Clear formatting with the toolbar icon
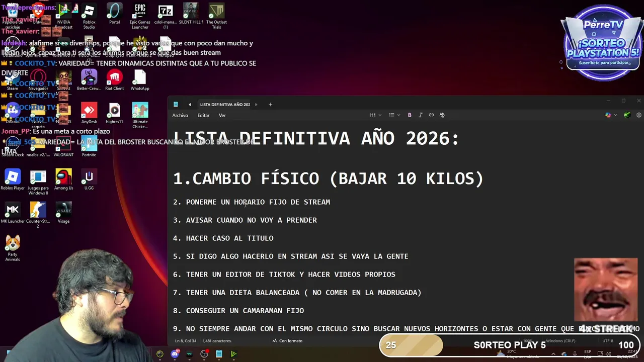 (x=442, y=115)
